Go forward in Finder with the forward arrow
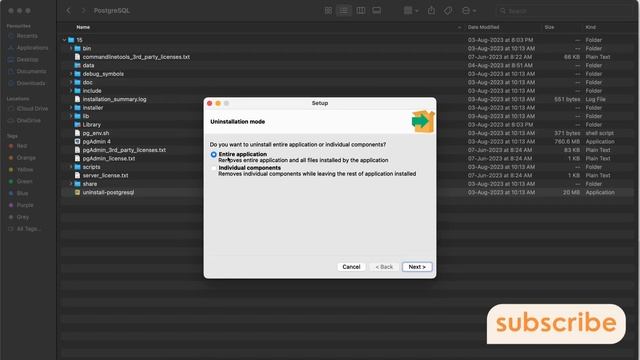640x360 pixels. coord(83,11)
